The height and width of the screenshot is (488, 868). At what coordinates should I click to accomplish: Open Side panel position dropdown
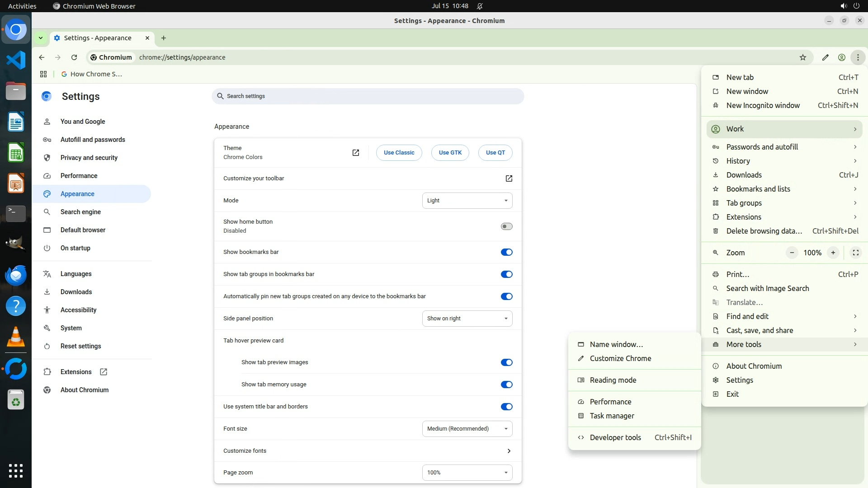467,319
